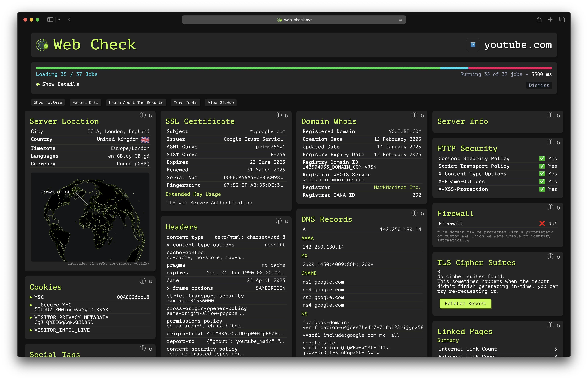588x380 pixels.
Task: Show HTTP Security info
Action: coord(550,142)
